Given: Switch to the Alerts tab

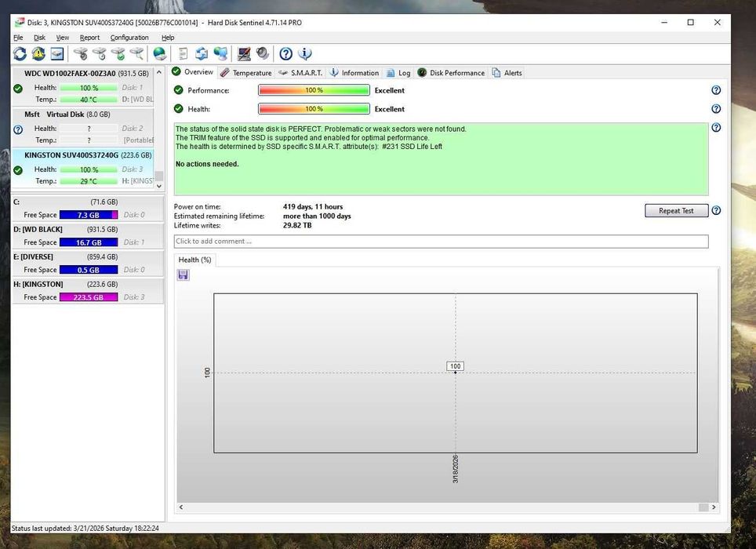Looking at the screenshot, I should [507, 73].
